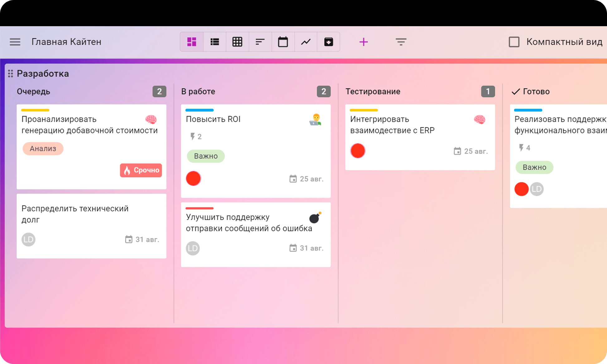Click technologist emoji on Повысить ROI card
607x364 pixels.
pos(315,119)
